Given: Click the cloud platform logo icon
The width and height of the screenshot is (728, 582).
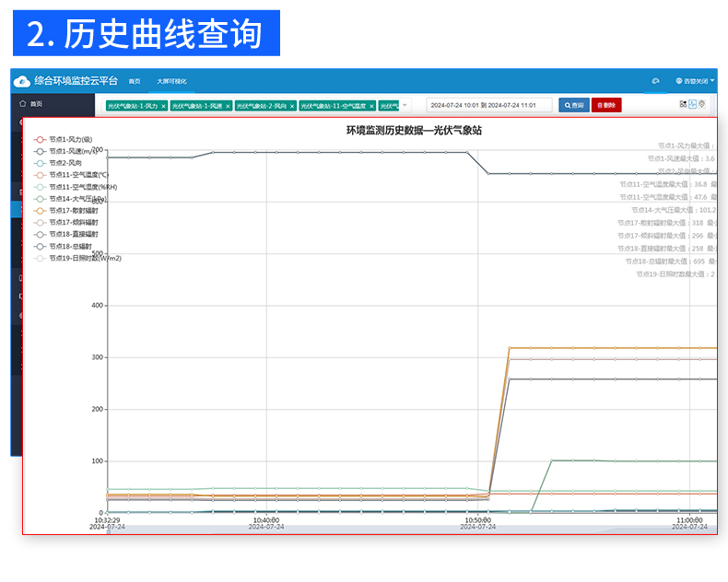Looking at the screenshot, I should point(22,81).
